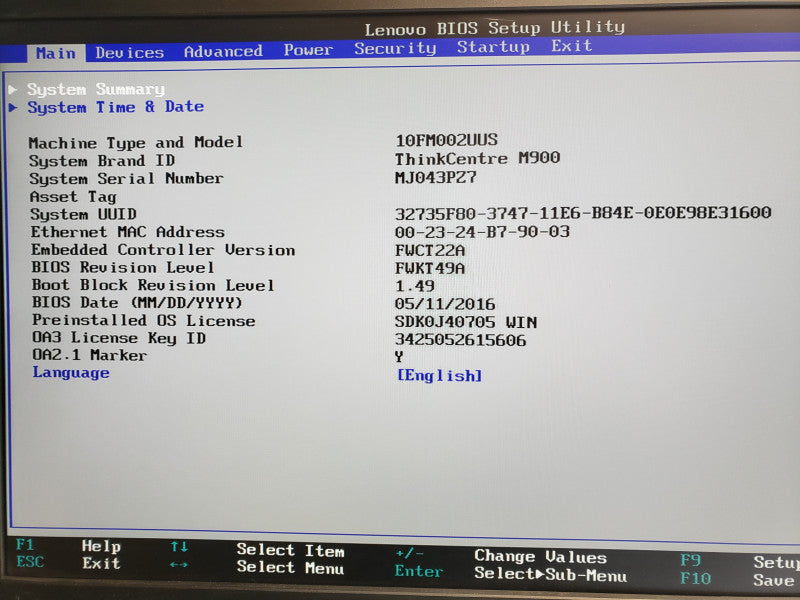Click BIOS Date (MM/DD/YYYY) label
This screenshot has width=800, height=600.
[137, 303]
